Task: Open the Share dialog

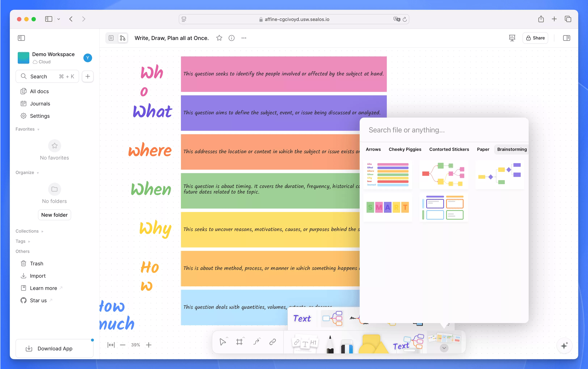Action: [x=535, y=38]
